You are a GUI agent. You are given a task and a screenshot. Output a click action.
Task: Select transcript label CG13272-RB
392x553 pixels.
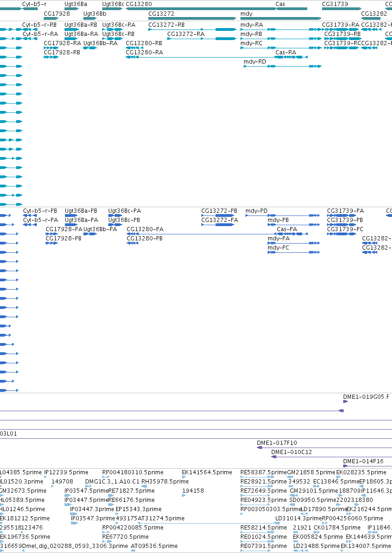pyautogui.click(x=166, y=24)
